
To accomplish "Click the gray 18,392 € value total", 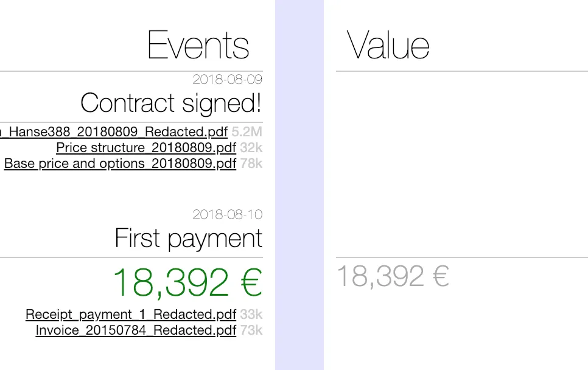I will click(x=393, y=276).
